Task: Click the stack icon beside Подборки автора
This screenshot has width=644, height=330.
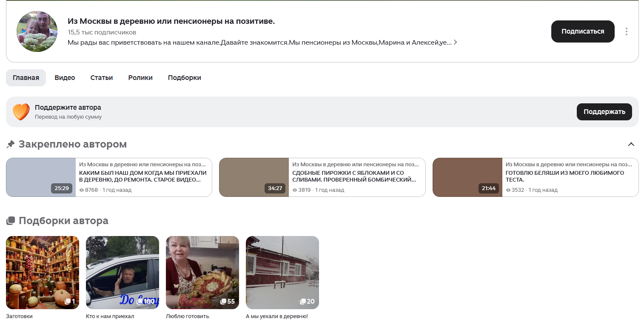Action: coord(11,221)
